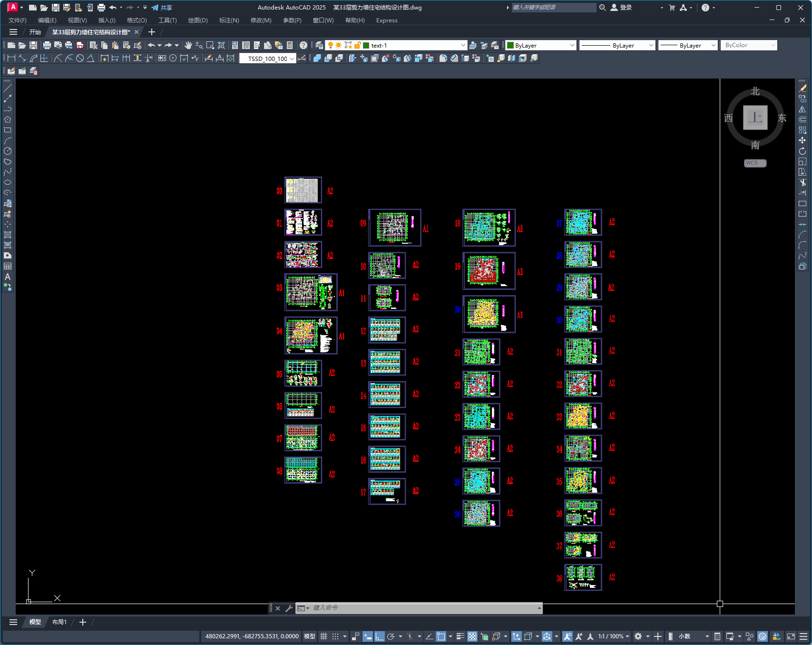Screen dimensions: 812x645
Task: Select the Trim modify tool
Action: click(802, 182)
